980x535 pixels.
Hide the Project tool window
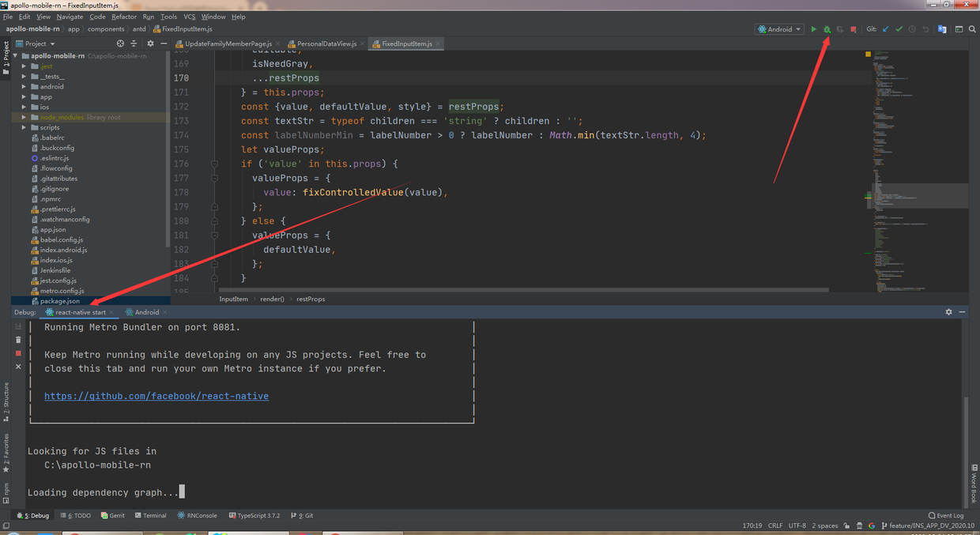point(163,43)
